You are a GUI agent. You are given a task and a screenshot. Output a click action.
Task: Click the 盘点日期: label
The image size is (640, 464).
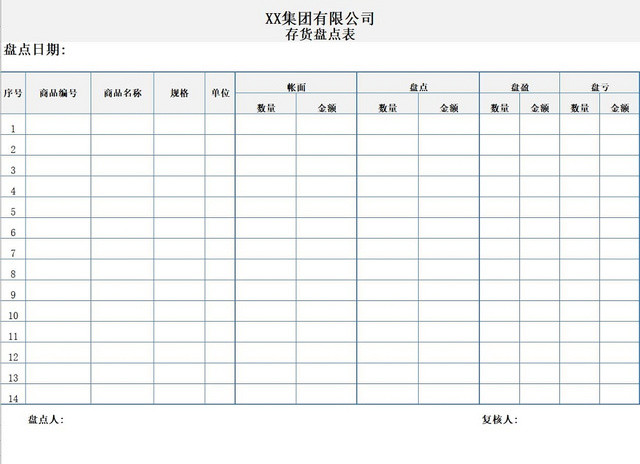coord(34,50)
